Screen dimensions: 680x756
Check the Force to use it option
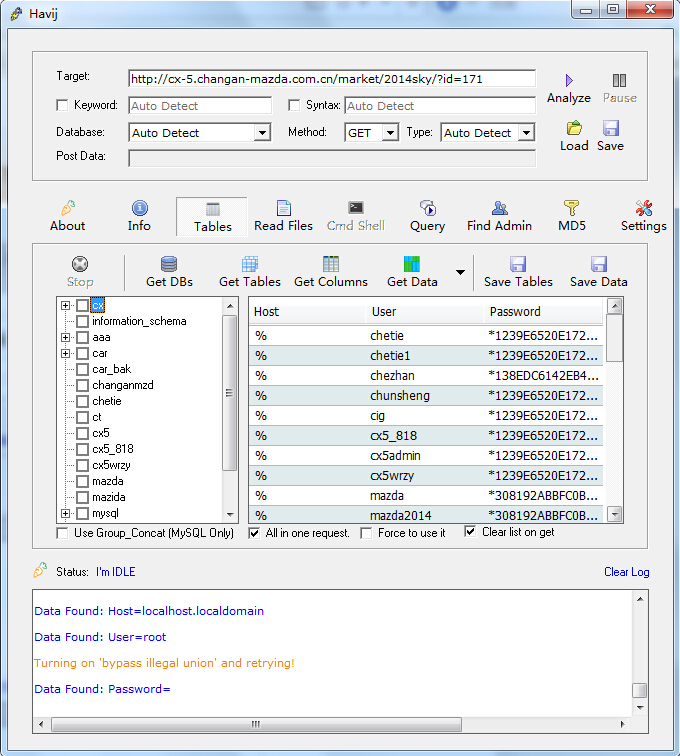[366, 533]
